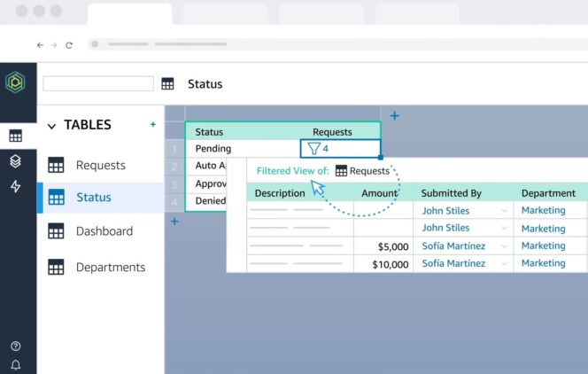The width and height of the screenshot is (588, 374).
Task: Open the dropdown for the second John Stiles row
Action: tap(505, 228)
